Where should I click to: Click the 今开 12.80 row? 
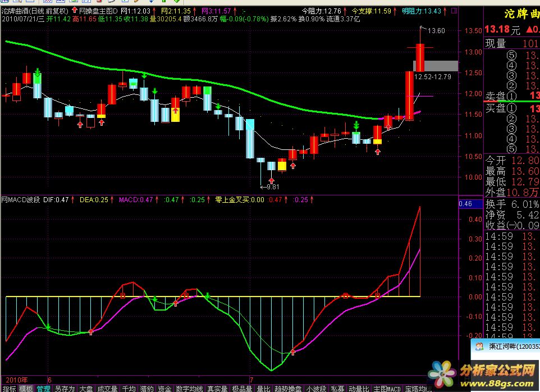pyautogui.click(x=512, y=161)
